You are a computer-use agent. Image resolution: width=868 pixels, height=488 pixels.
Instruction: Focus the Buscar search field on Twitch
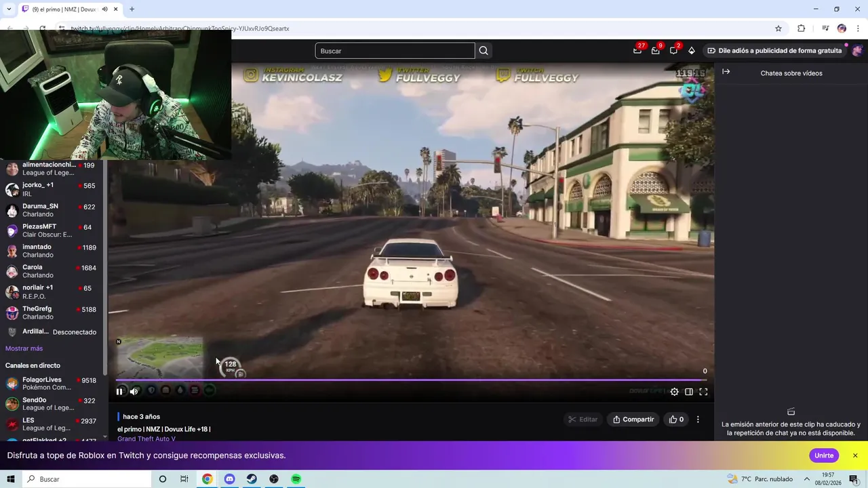[x=395, y=51]
